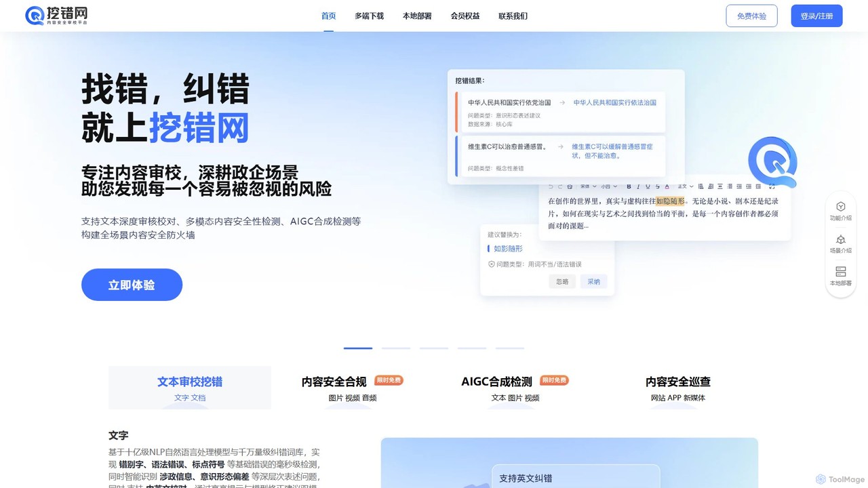Open the 小四 font size dropdown

pyautogui.click(x=609, y=186)
